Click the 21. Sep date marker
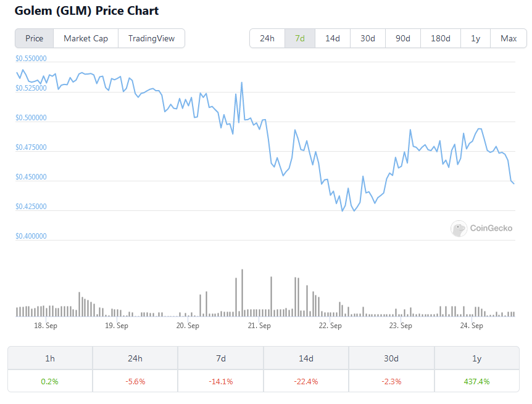The image size is (532, 404). coord(259,326)
